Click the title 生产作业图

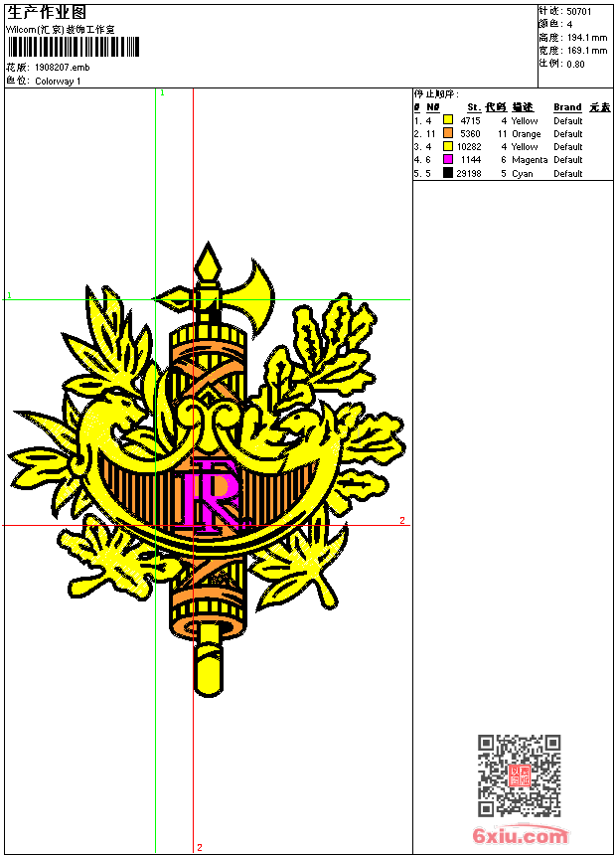pos(47,13)
